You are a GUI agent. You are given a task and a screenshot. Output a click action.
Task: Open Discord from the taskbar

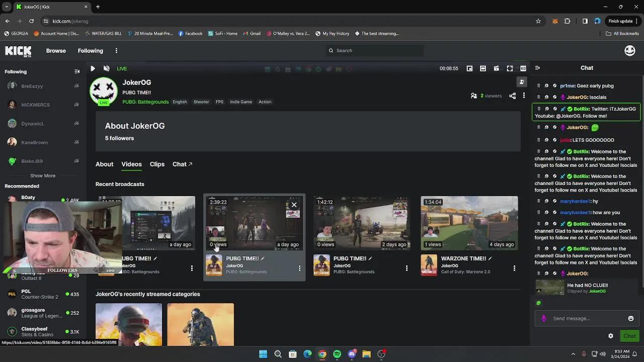[x=352, y=354]
